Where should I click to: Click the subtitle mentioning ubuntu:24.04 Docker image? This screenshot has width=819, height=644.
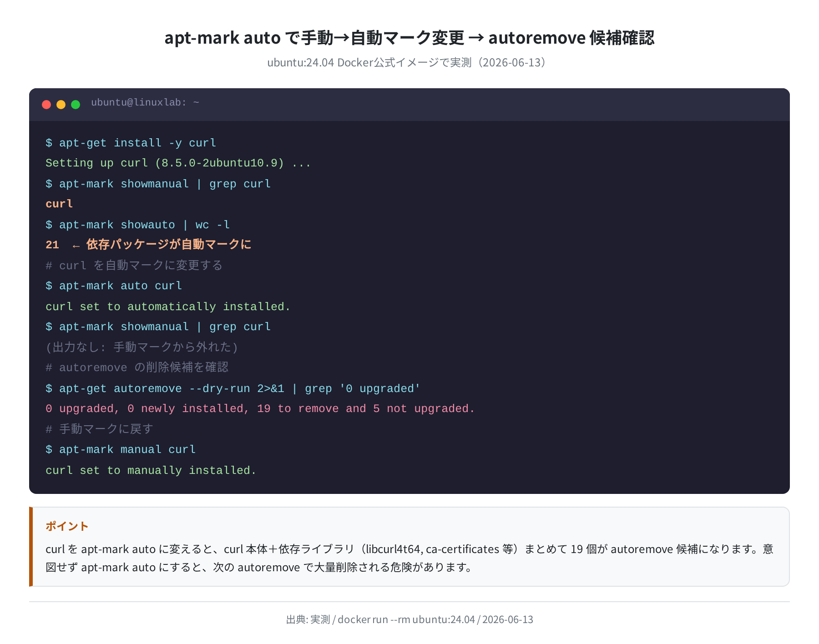pos(409,63)
